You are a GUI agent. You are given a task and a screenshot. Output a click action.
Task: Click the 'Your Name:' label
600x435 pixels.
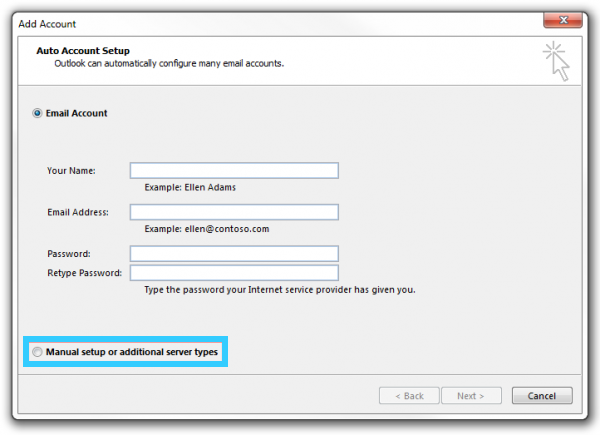[71, 171]
